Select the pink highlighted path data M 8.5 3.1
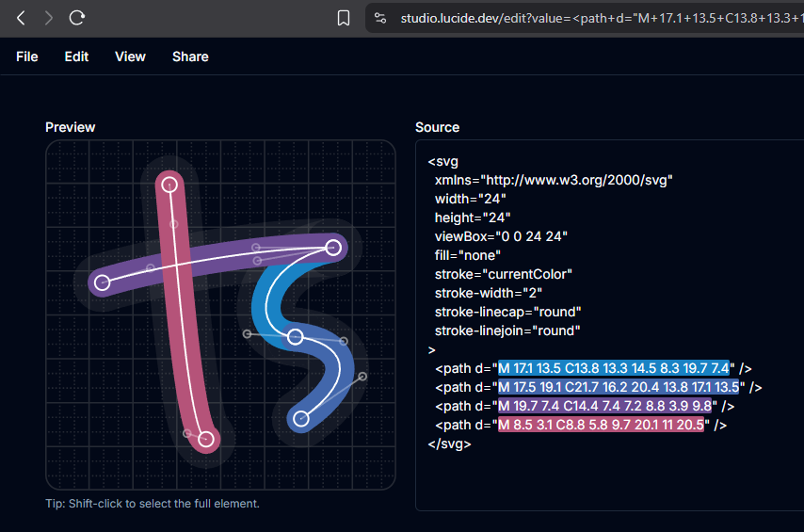Image resolution: width=804 pixels, height=532 pixels. click(601, 425)
